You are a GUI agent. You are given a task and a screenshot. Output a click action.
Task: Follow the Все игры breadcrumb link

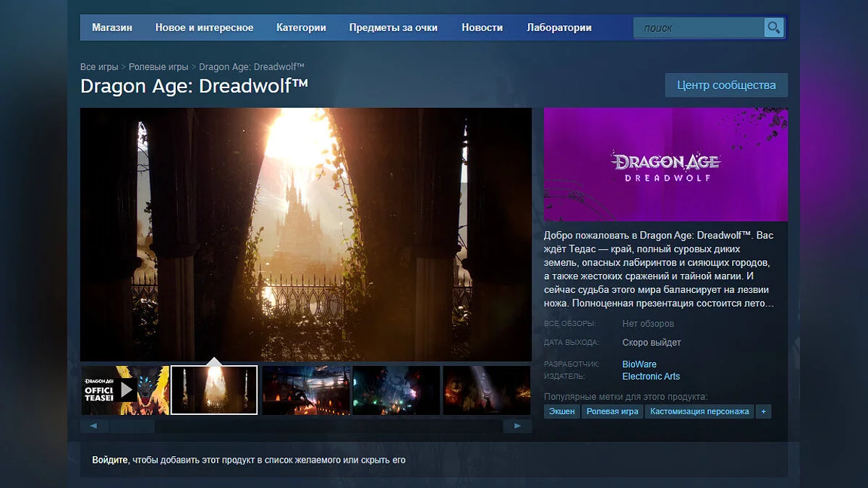pos(99,67)
